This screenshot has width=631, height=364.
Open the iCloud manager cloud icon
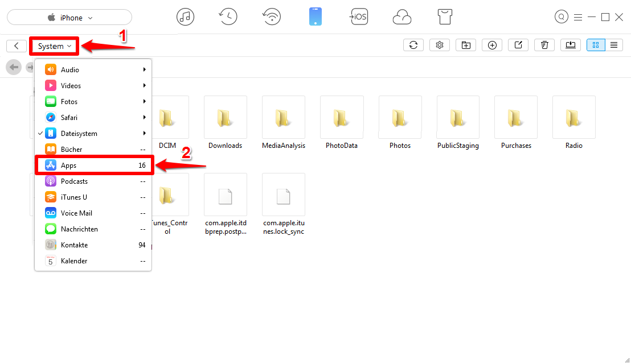coord(402,17)
